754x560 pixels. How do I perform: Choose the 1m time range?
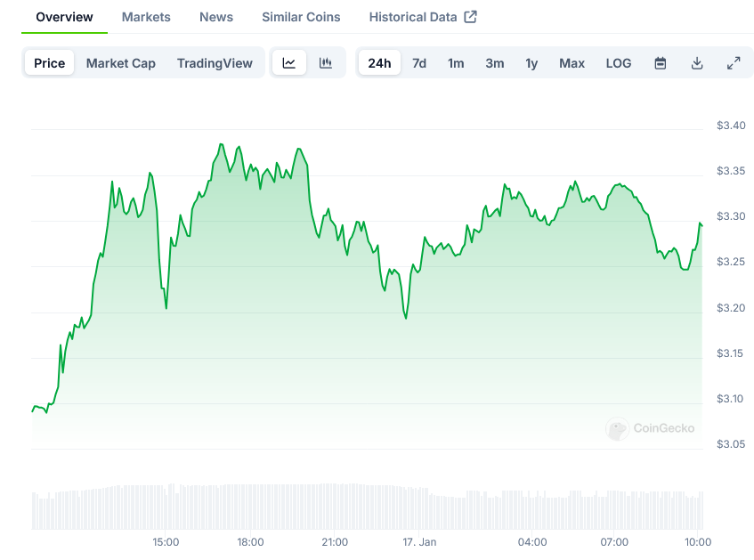pyautogui.click(x=456, y=63)
